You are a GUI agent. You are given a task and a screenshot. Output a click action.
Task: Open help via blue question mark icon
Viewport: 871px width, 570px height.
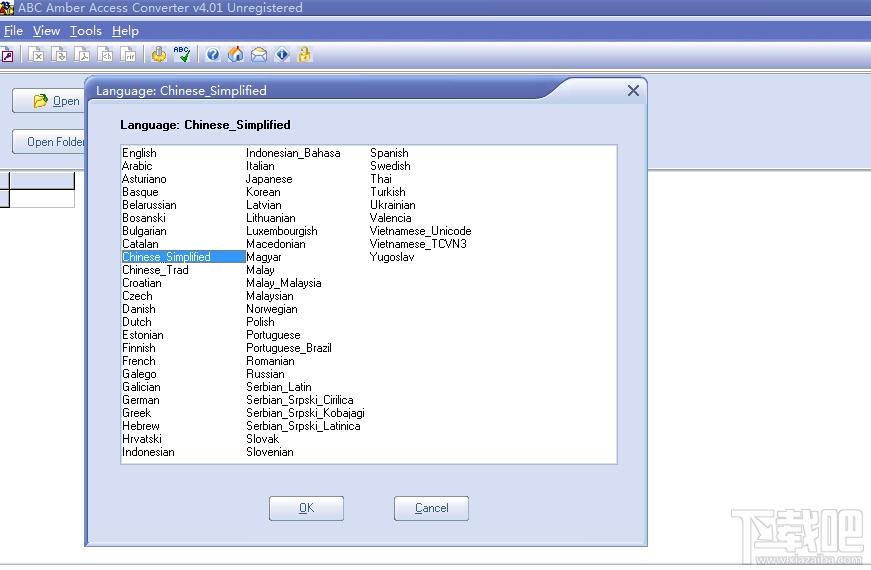(213, 54)
